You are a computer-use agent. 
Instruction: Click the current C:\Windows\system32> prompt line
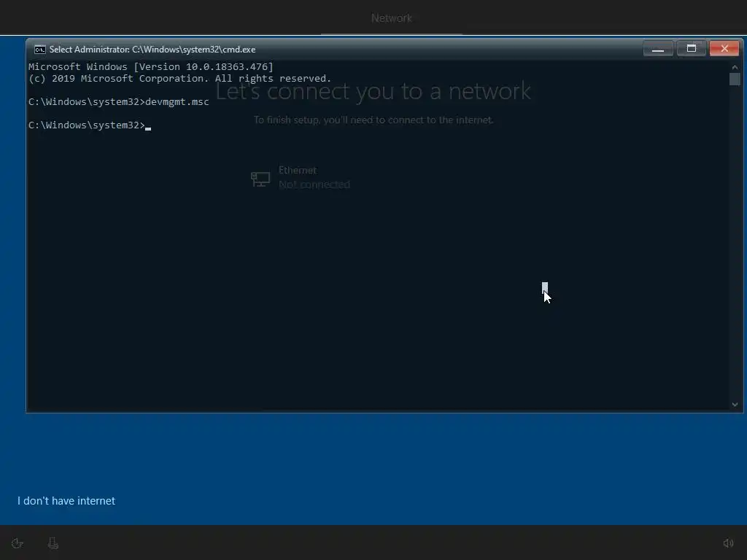pyautogui.click(x=90, y=125)
